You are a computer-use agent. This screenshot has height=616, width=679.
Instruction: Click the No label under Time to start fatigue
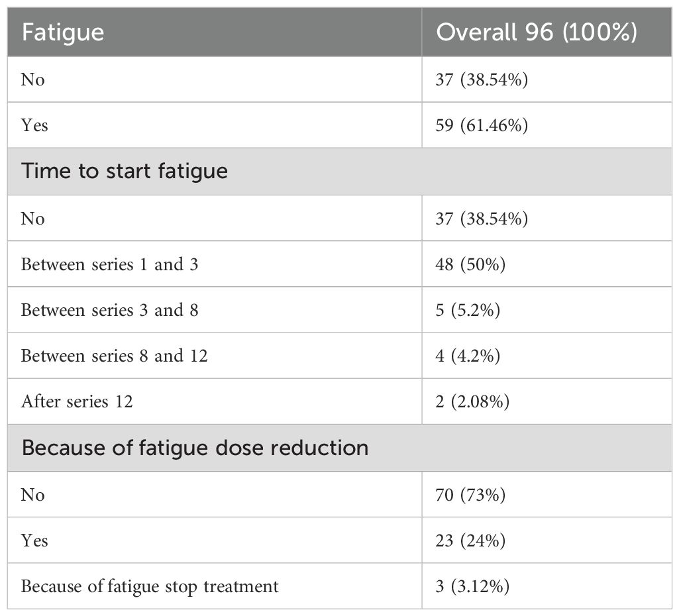[x=32, y=219]
